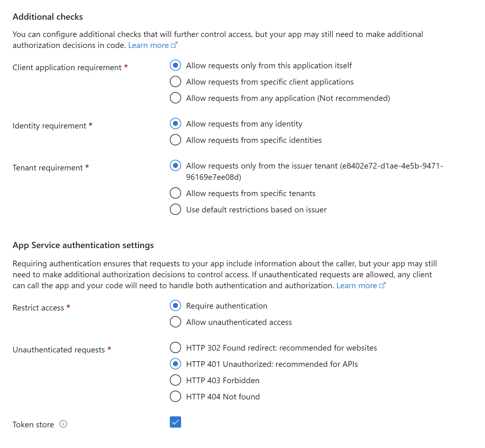
Task: Select Require authentication radio button
Action: pos(175,305)
